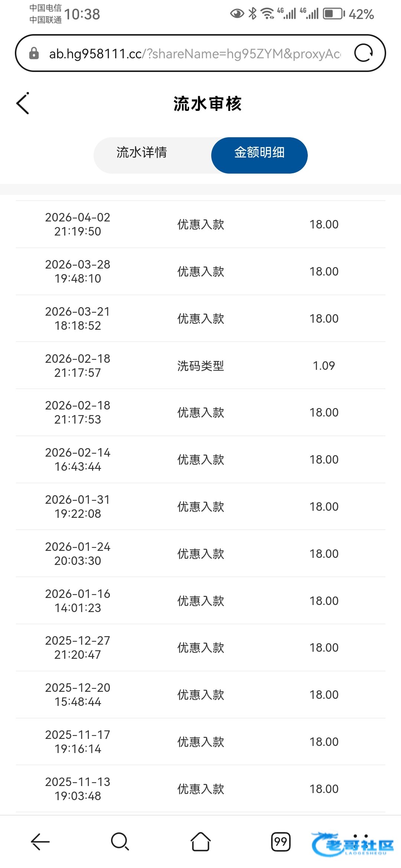This screenshot has height=868, width=401.
Task: Tap the 1.09 amount value
Action: click(x=324, y=366)
